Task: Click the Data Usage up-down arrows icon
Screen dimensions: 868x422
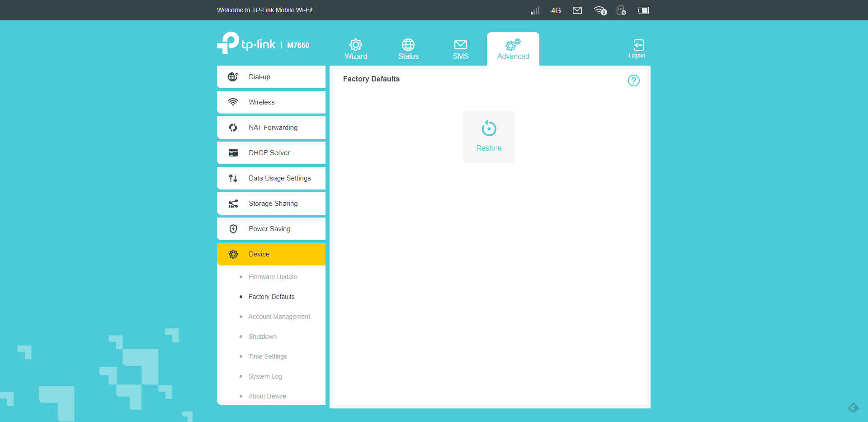Action: (233, 178)
